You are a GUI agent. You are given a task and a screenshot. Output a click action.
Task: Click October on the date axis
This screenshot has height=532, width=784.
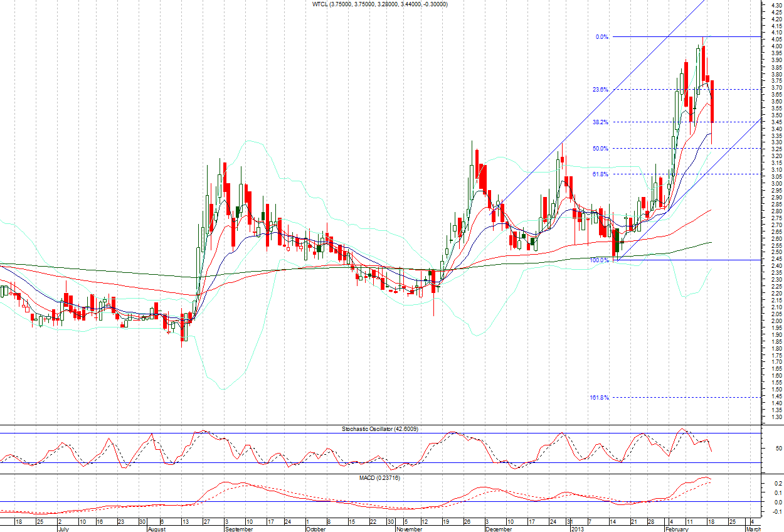point(315,529)
